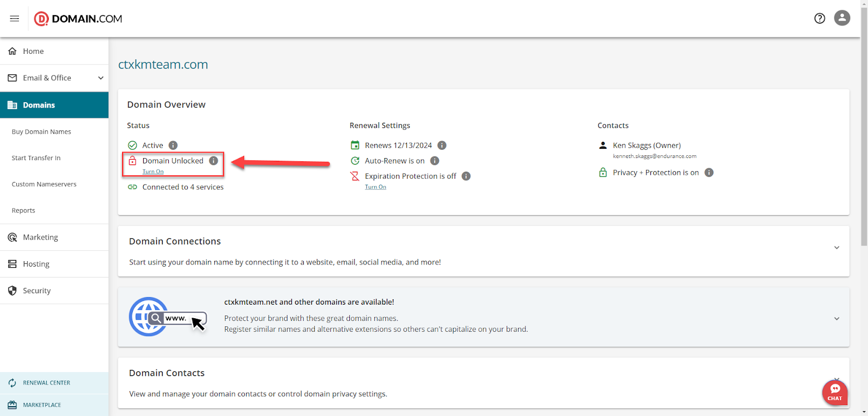868x416 pixels.
Task: Click the 'Renews 12/13/2024' text
Action: (399, 146)
